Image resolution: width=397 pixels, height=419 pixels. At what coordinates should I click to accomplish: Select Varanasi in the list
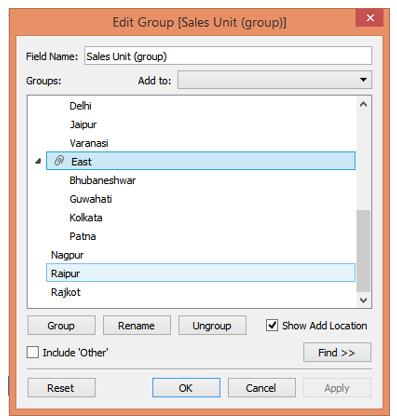click(x=89, y=143)
